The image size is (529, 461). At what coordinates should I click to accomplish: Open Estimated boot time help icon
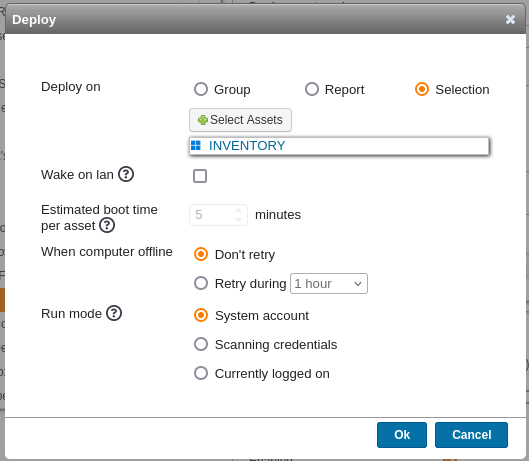[x=107, y=225]
